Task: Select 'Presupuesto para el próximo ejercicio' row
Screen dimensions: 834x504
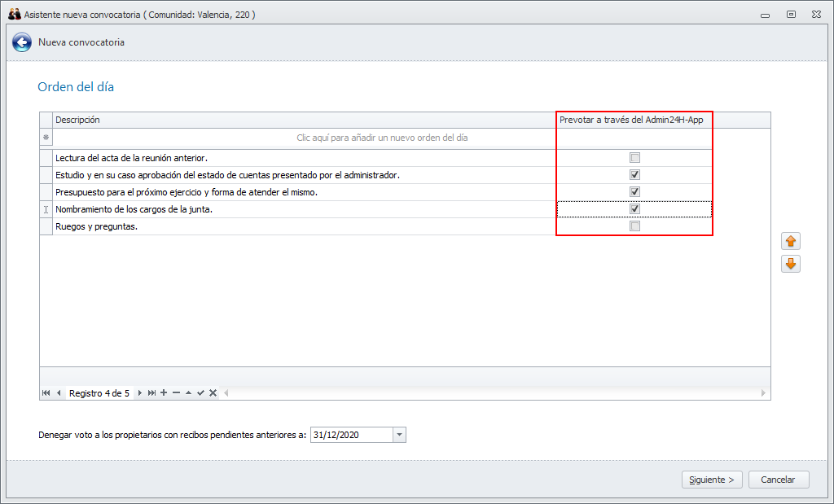Action: pyautogui.click(x=305, y=192)
